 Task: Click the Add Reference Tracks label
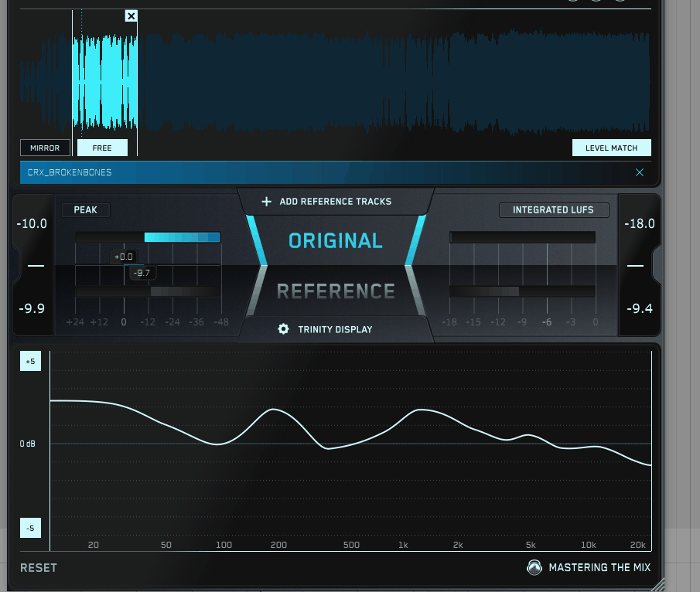(335, 202)
